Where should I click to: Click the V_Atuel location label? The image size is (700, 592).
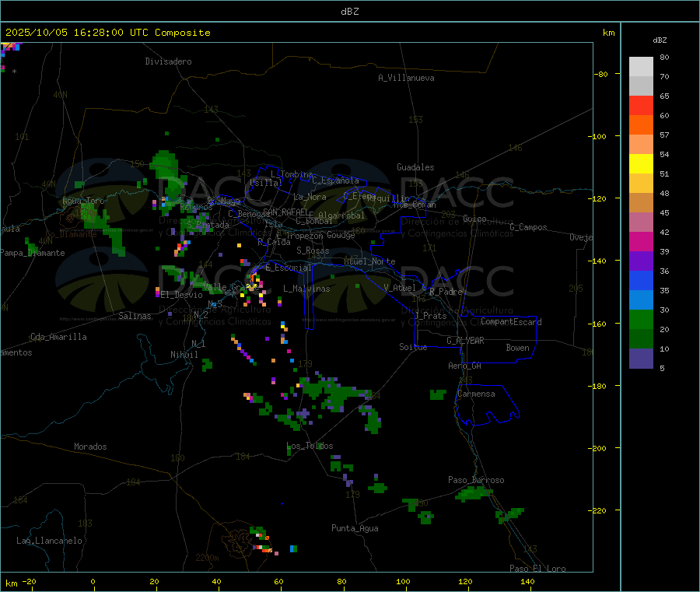(400, 288)
